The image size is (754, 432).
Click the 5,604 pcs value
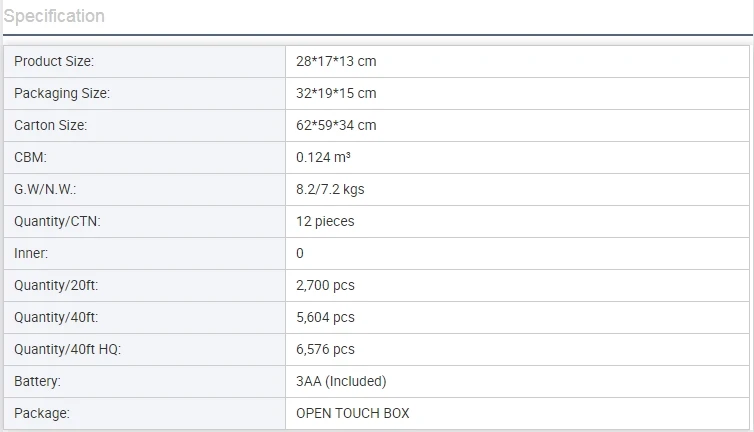click(x=325, y=317)
